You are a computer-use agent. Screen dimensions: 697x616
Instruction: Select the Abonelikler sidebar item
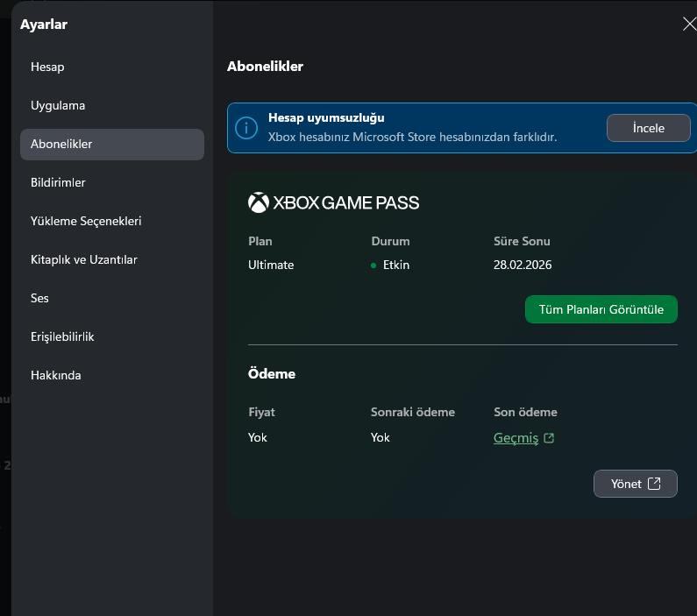112,145
